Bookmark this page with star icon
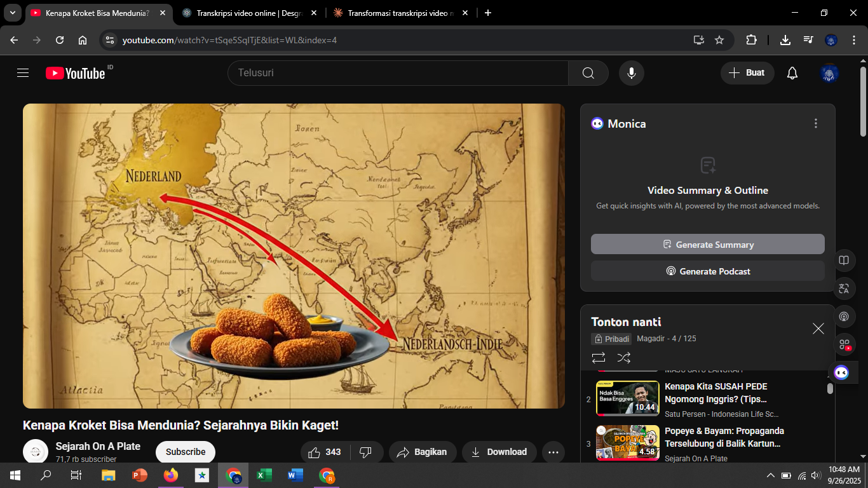The image size is (868, 488). 719,40
